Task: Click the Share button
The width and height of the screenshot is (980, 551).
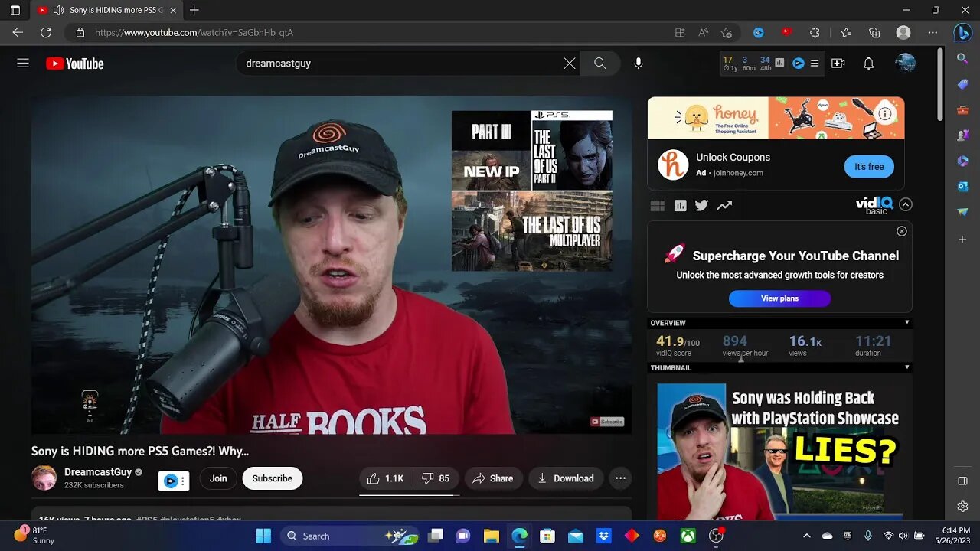Action: (x=493, y=478)
